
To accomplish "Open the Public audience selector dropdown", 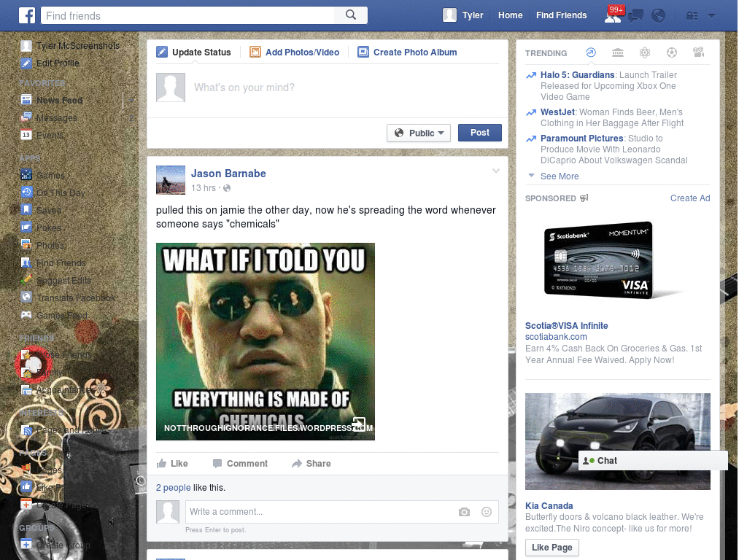I will pyautogui.click(x=418, y=133).
